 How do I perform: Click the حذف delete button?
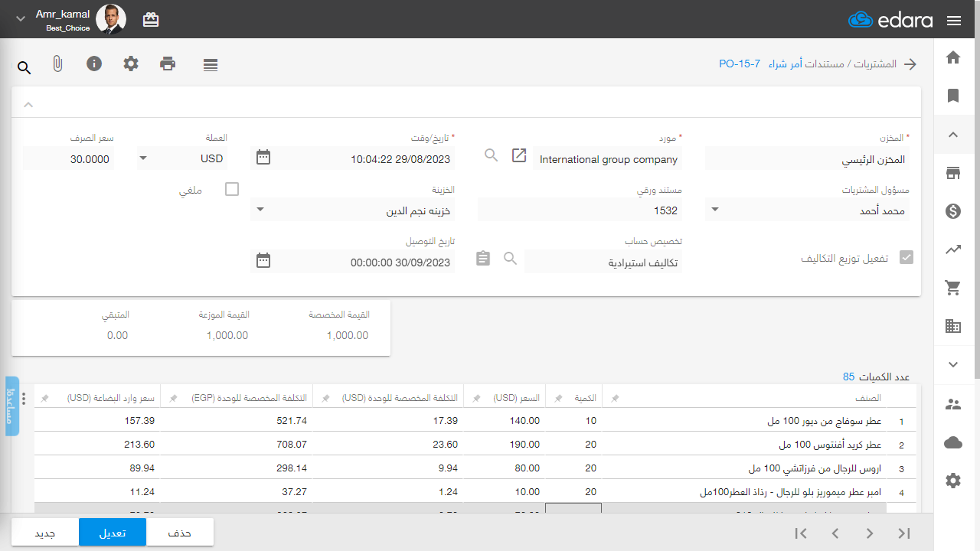coord(179,533)
